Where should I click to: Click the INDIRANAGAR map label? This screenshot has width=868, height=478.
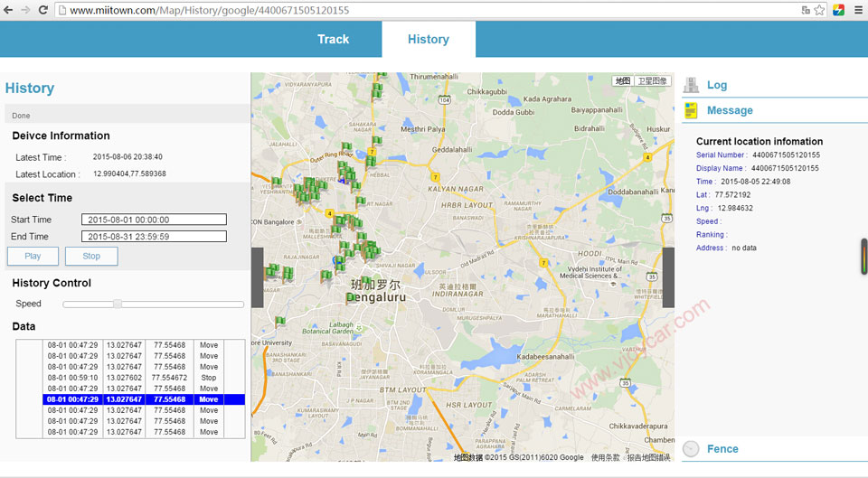[458, 294]
